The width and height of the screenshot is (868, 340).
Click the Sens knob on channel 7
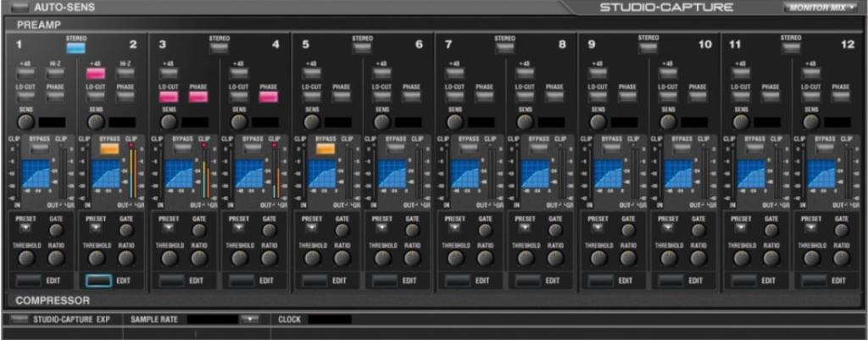[455, 122]
